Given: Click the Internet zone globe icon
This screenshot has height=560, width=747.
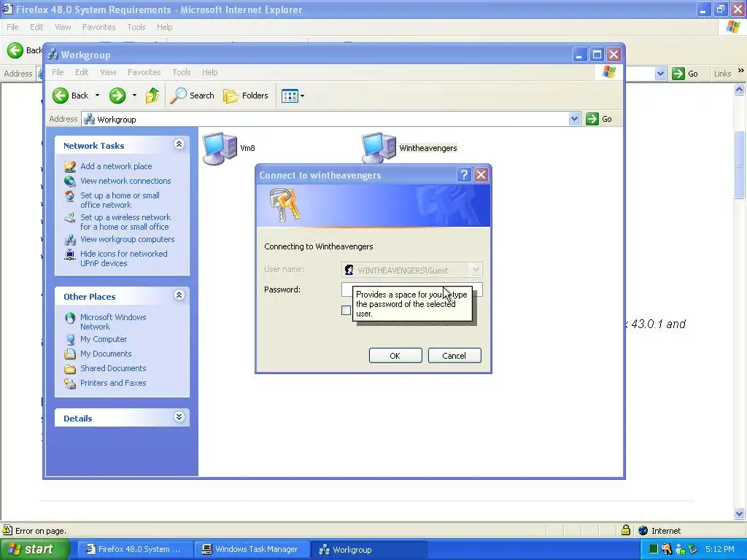Looking at the screenshot, I should (643, 531).
